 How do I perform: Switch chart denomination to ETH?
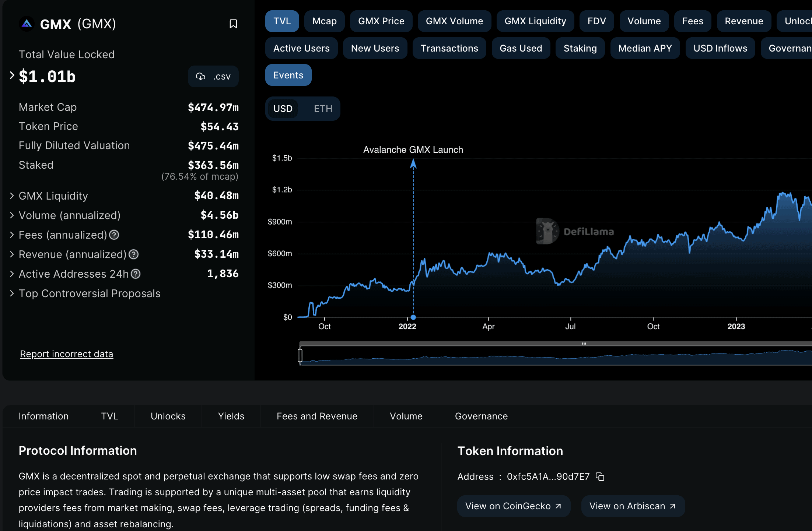point(323,109)
